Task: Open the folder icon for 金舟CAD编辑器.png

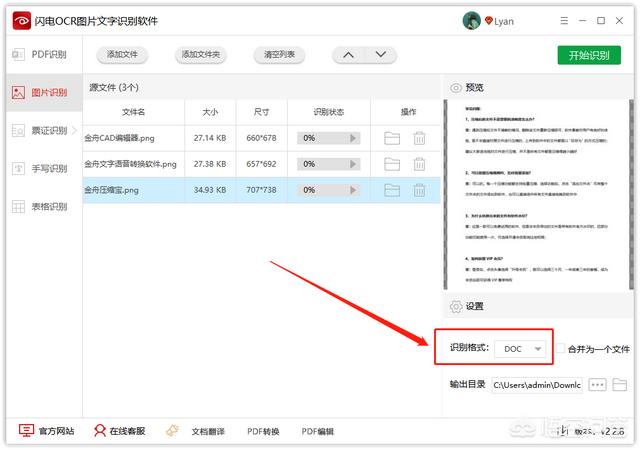Action: (392, 138)
